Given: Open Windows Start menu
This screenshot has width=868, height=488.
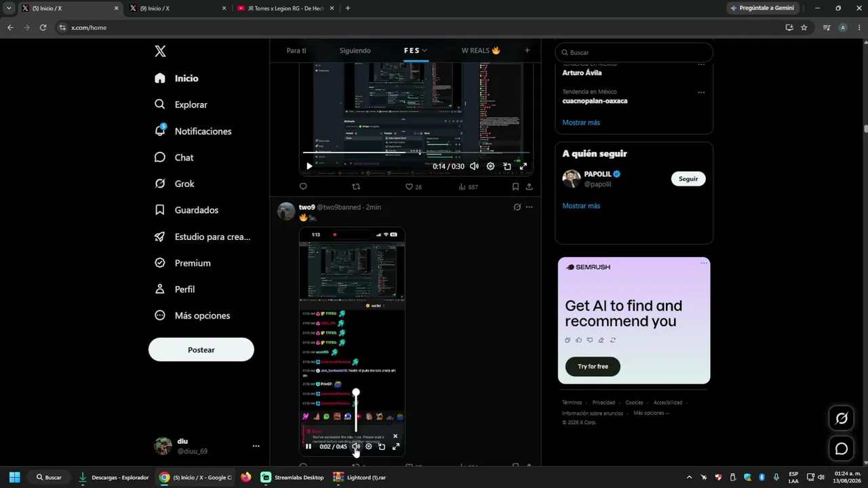Looking at the screenshot, I should click(x=14, y=477).
